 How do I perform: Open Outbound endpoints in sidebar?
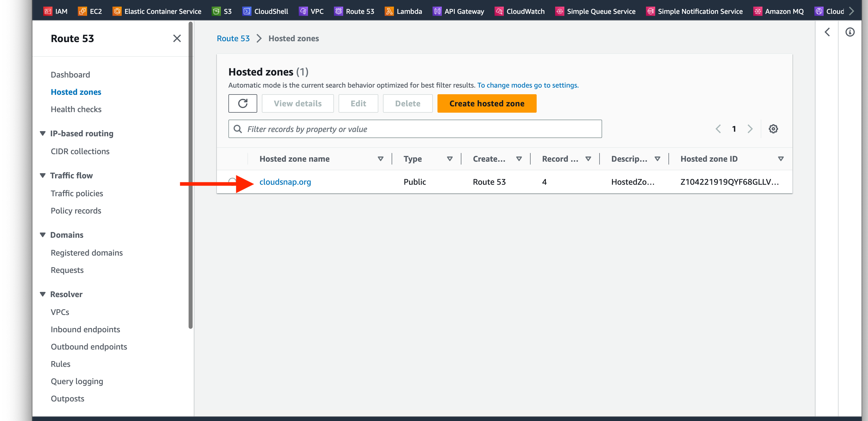89,347
